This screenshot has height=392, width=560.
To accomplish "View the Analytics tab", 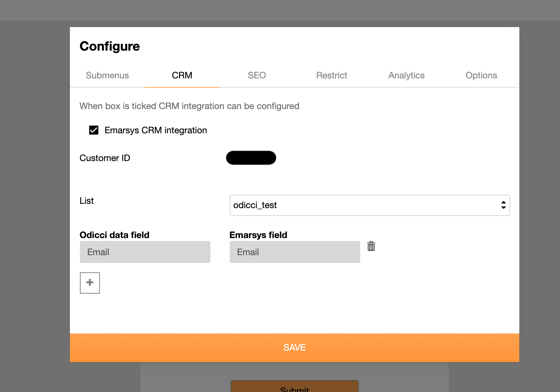I will 406,76.
